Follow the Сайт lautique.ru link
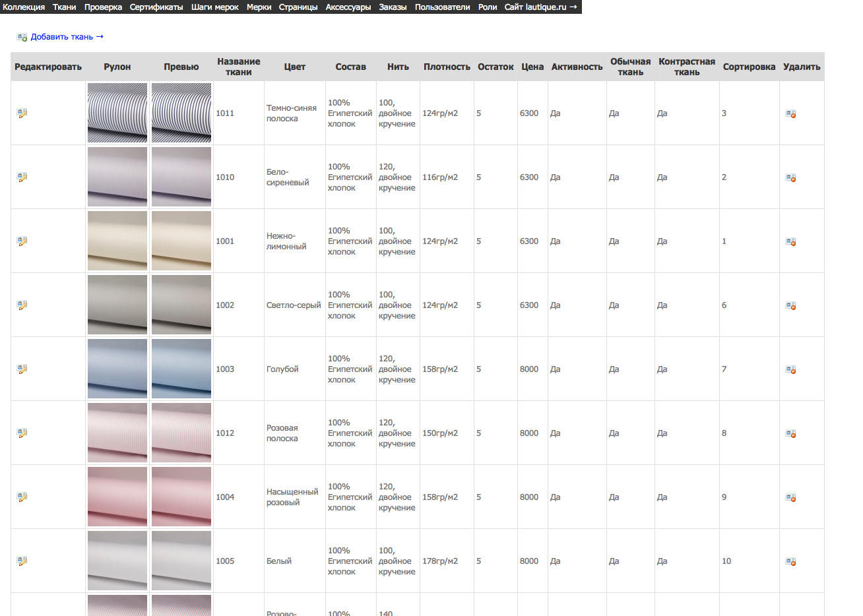Screen dimensions: 863x616 (x=540, y=7)
